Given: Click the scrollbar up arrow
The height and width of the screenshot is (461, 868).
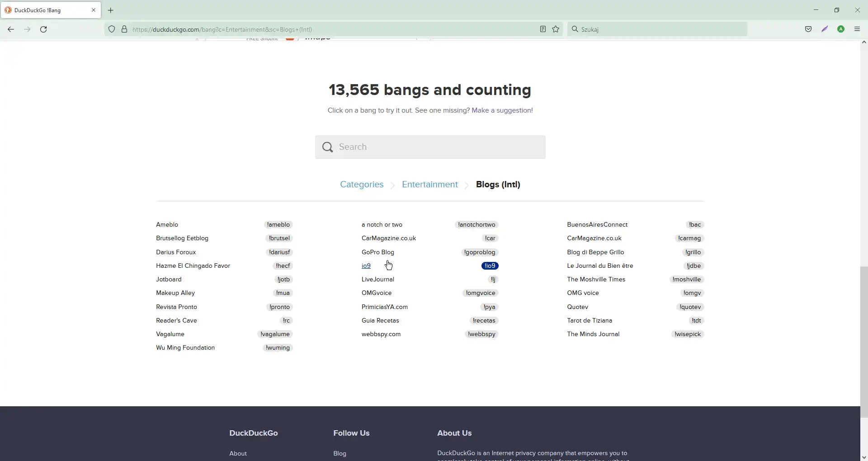Looking at the screenshot, I should (x=864, y=43).
